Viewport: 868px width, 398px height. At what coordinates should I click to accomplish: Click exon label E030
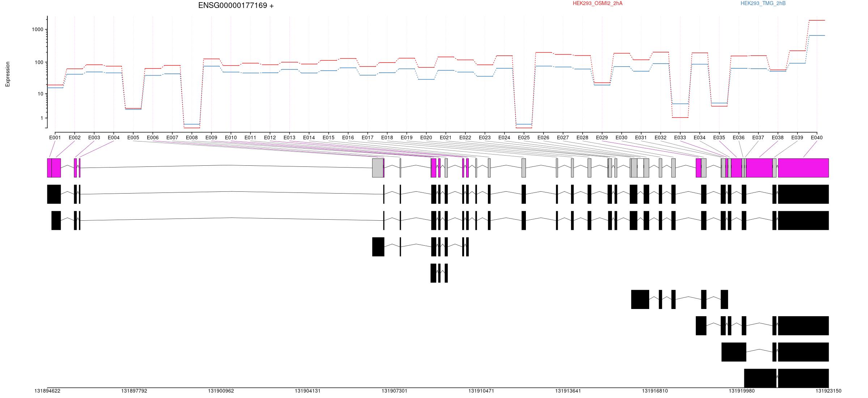coord(621,137)
